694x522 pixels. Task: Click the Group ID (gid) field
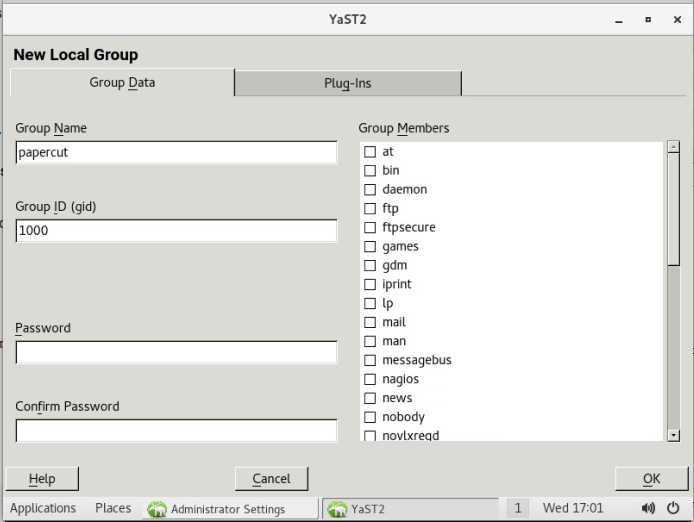[x=177, y=231]
